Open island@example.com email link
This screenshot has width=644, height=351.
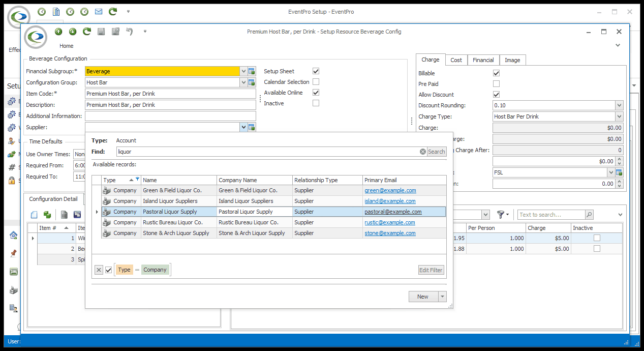click(x=390, y=201)
